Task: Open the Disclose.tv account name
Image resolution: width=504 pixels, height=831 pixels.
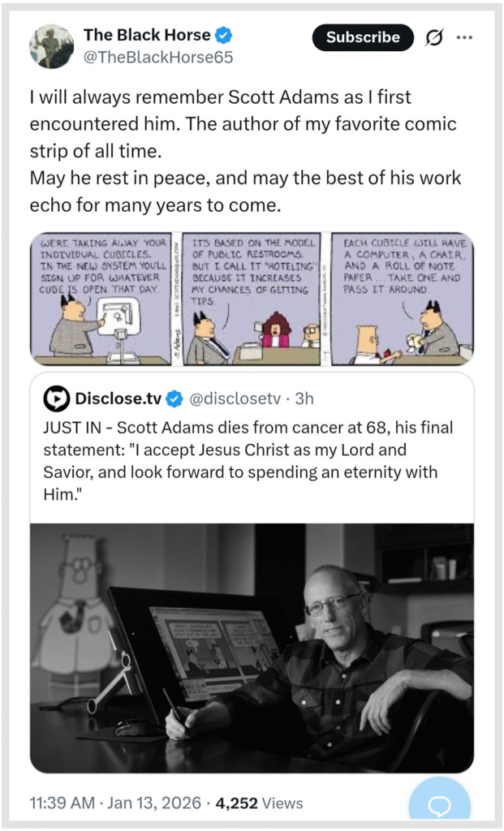Action: 118,398
